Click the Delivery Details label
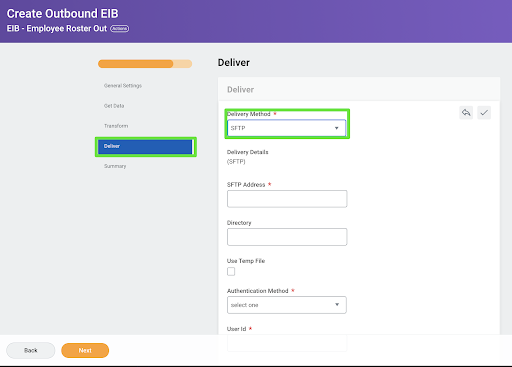512x367 pixels. click(248, 152)
